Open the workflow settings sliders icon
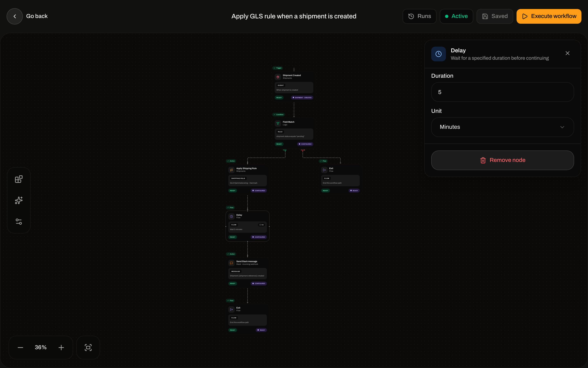 tap(19, 221)
